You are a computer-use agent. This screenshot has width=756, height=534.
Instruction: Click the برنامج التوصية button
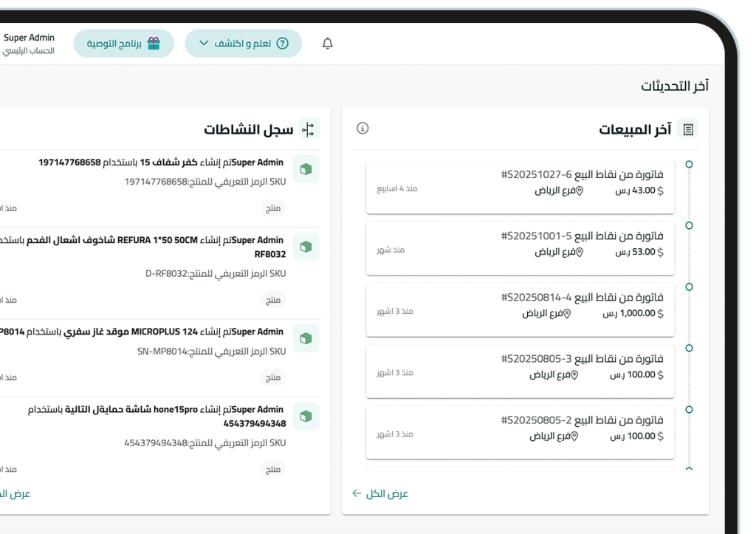coord(123,43)
